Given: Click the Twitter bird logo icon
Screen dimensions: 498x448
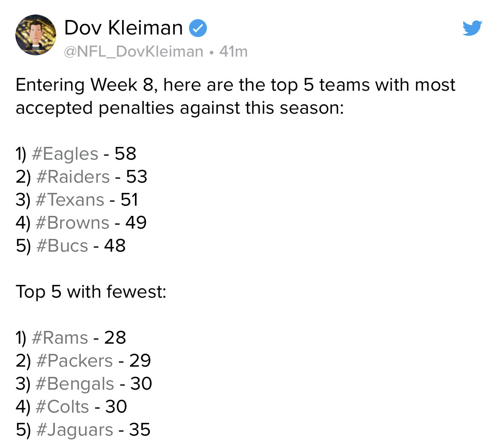Looking at the screenshot, I should pos(472,28).
